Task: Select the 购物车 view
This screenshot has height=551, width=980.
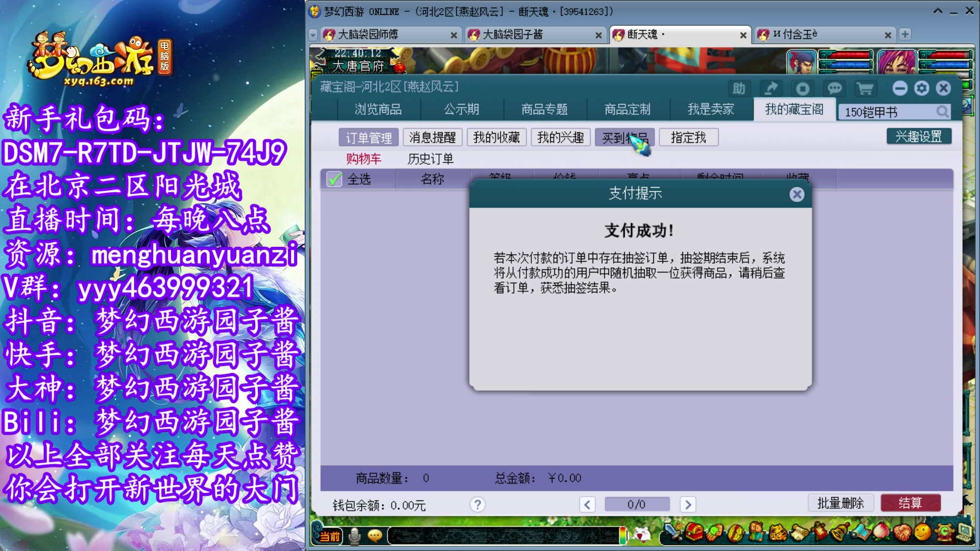Action: point(363,159)
